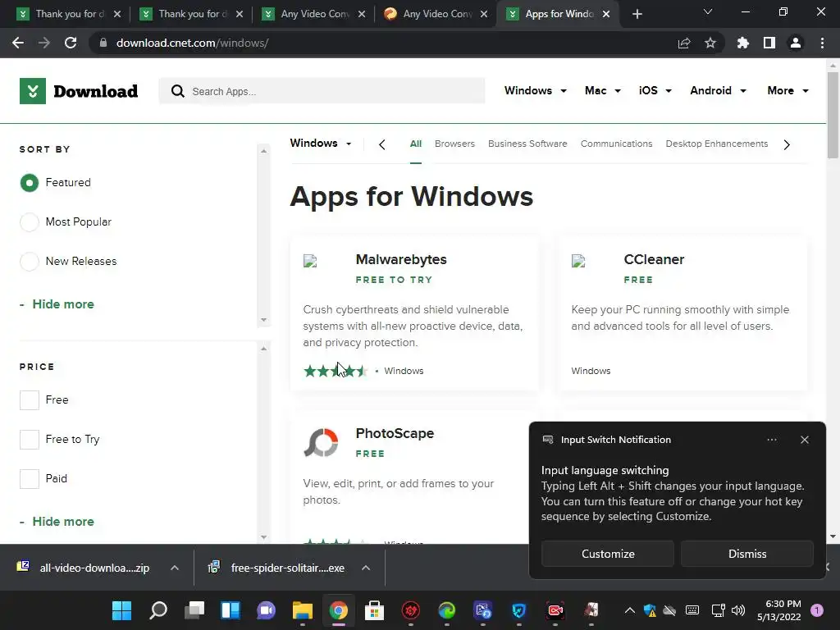Viewport: 840px width, 630px height.
Task: Open the notification options three-dot icon
Action: 772,440
